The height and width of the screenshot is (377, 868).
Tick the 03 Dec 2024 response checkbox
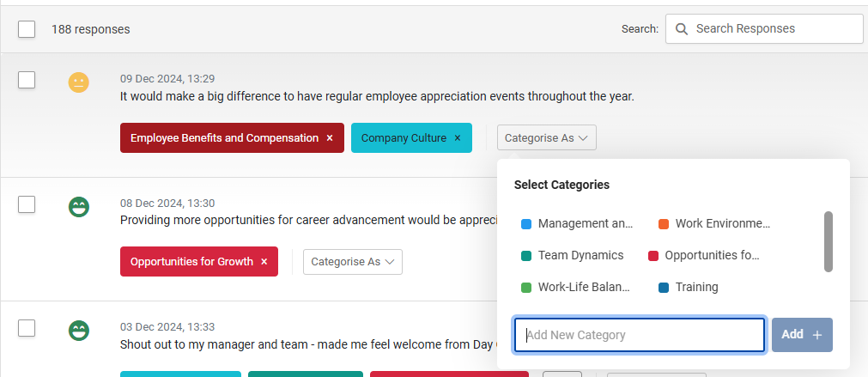coord(27,328)
